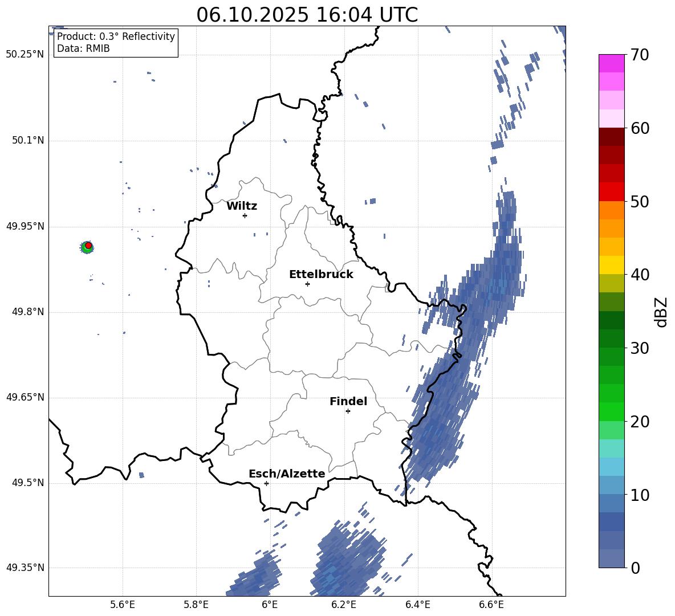This screenshot has height=616, width=675.
Task: Click the dBZ colorbar axis label
Action: (662, 312)
